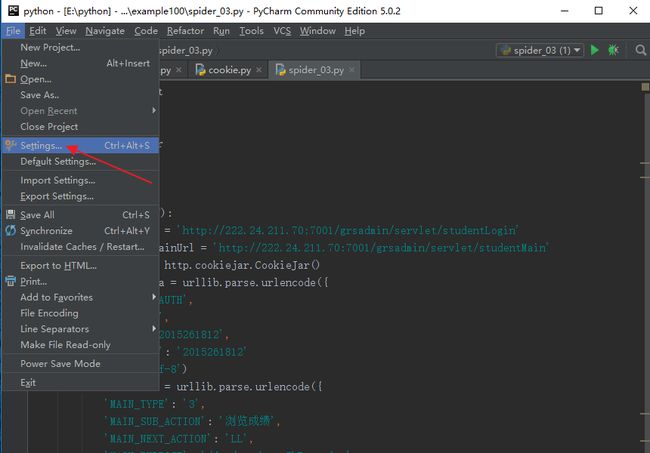Choose Save As.. menu item

(81, 95)
